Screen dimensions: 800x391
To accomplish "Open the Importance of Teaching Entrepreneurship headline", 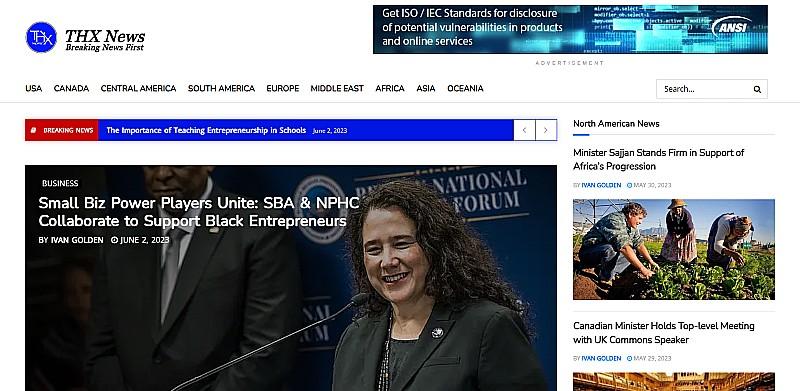I will pyautogui.click(x=206, y=130).
